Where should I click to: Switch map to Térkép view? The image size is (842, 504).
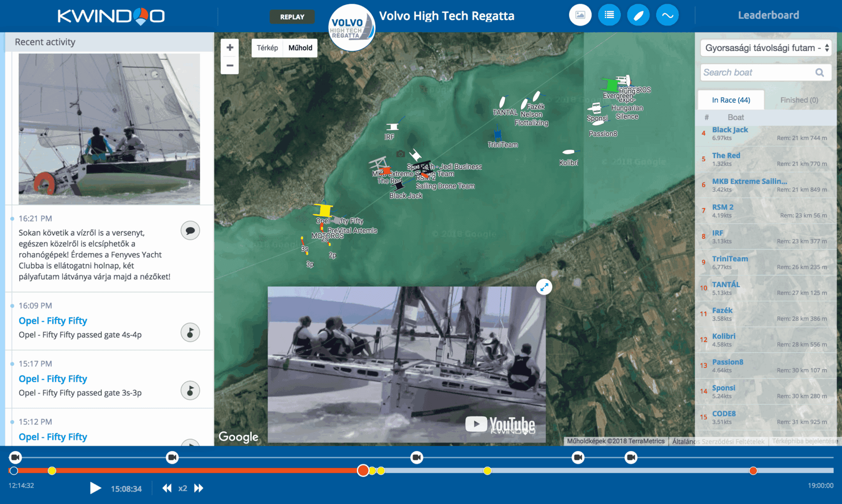[267, 48]
